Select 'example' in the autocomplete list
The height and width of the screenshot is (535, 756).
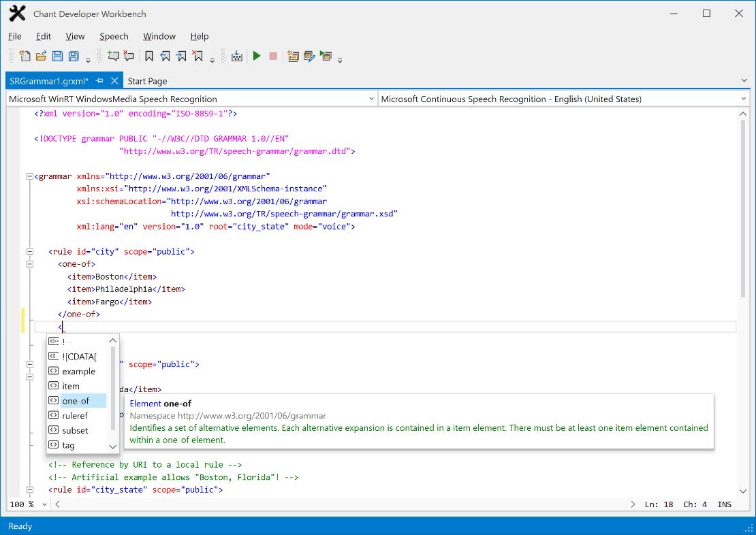tap(77, 372)
